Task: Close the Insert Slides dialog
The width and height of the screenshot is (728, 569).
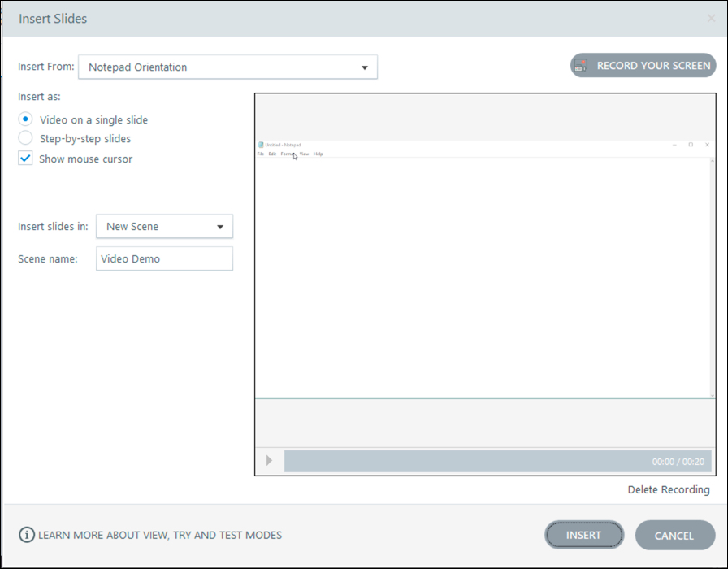Action: (x=710, y=18)
